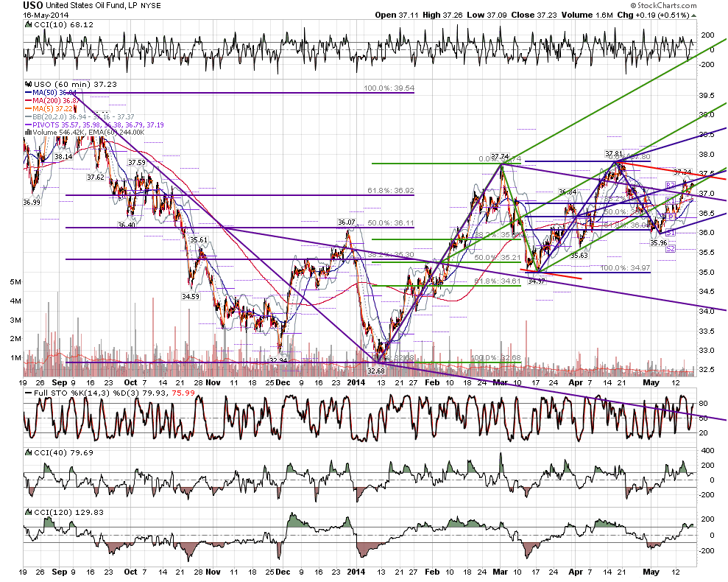The width and height of the screenshot is (728, 582).
Task: Click the 'Volume 1.6M' header value
Action: [587, 15]
